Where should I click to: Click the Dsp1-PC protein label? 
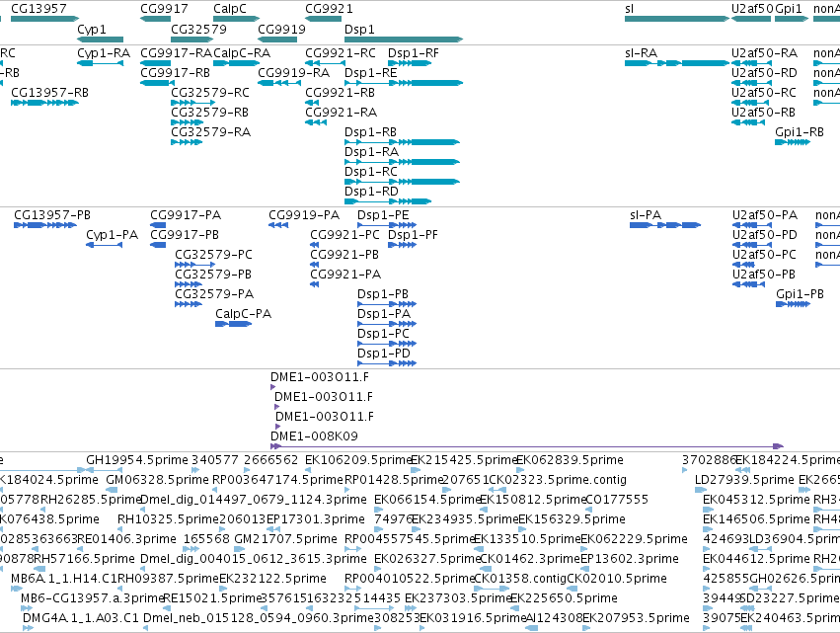[x=383, y=334]
